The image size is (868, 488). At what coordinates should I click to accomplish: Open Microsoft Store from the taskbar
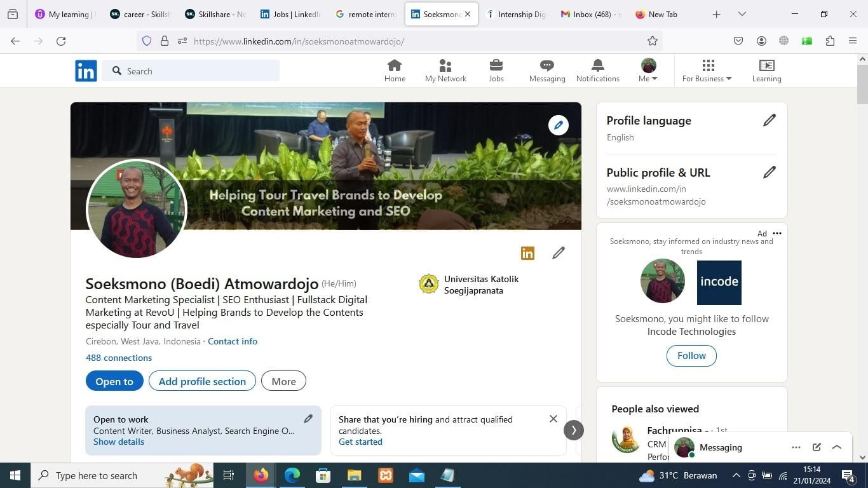tap(323, 475)
